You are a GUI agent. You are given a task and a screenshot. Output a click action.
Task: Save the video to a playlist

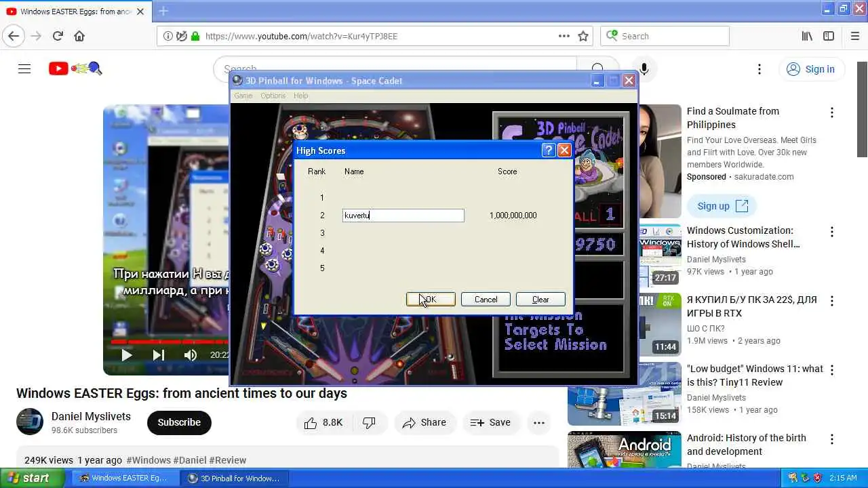point(490,423)
